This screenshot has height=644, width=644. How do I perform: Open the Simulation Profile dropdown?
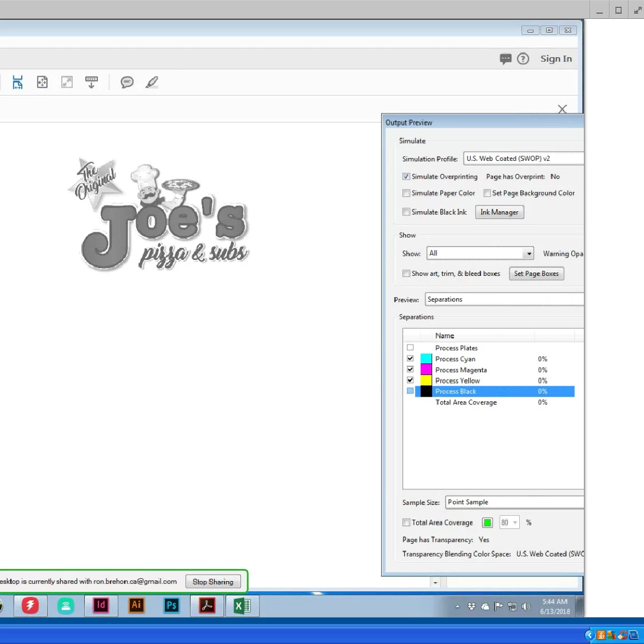[523, 159]
